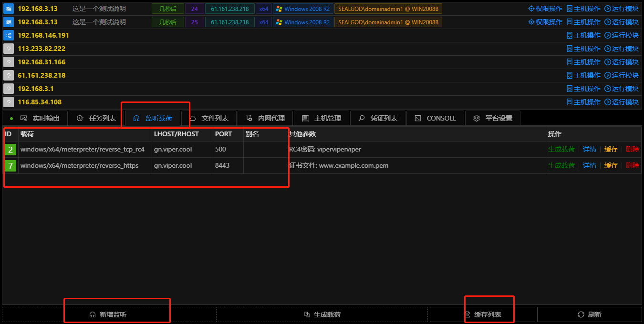
Task: Click RC4密码: viperviperviper text
Action: click(325, 149)
